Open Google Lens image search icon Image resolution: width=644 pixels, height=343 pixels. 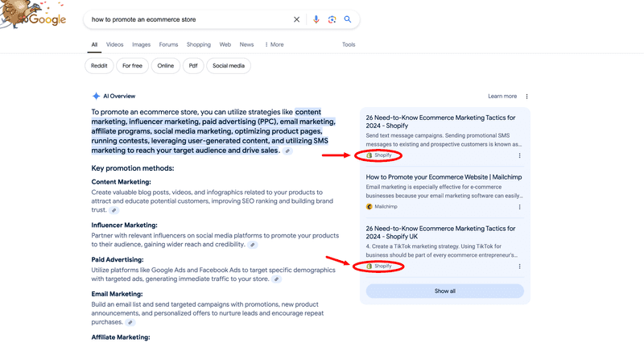coord(332,19)
